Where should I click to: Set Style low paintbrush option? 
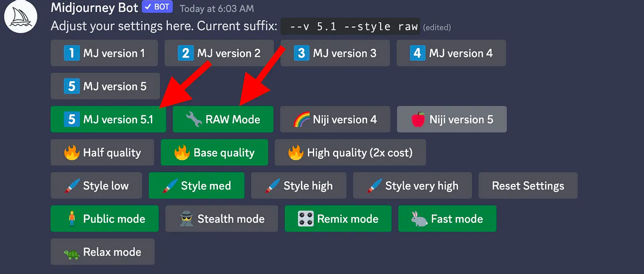pos(97,186)
